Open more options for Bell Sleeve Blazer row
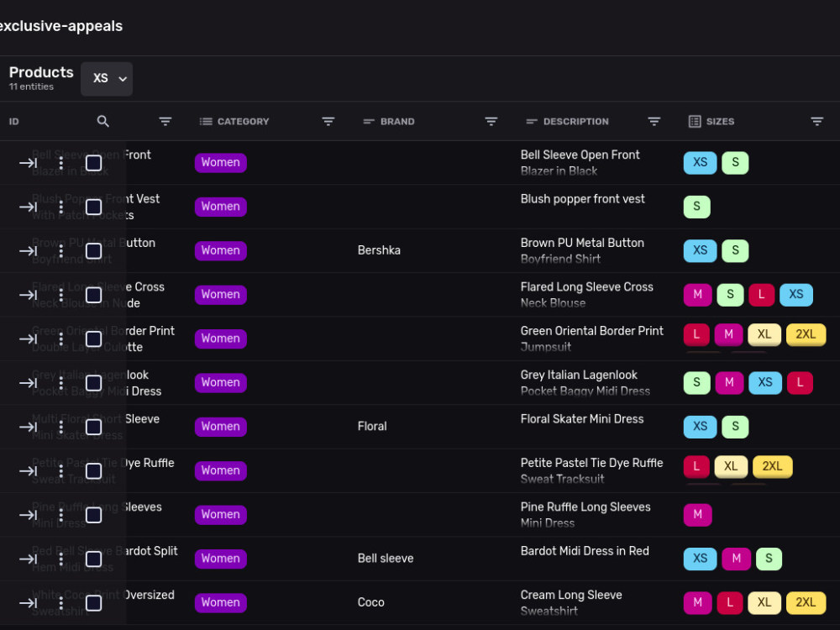 [x=61, y=163]
